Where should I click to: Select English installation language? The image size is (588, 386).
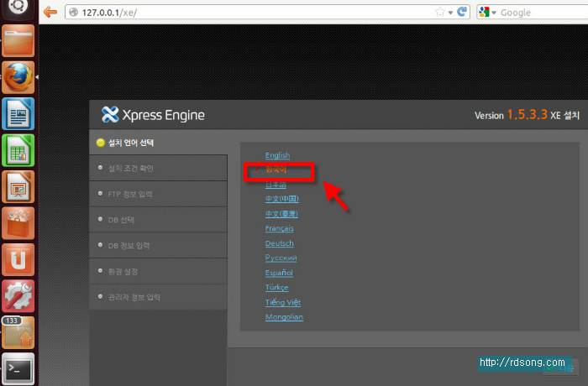pyautogui.click(x=277, y=155)
